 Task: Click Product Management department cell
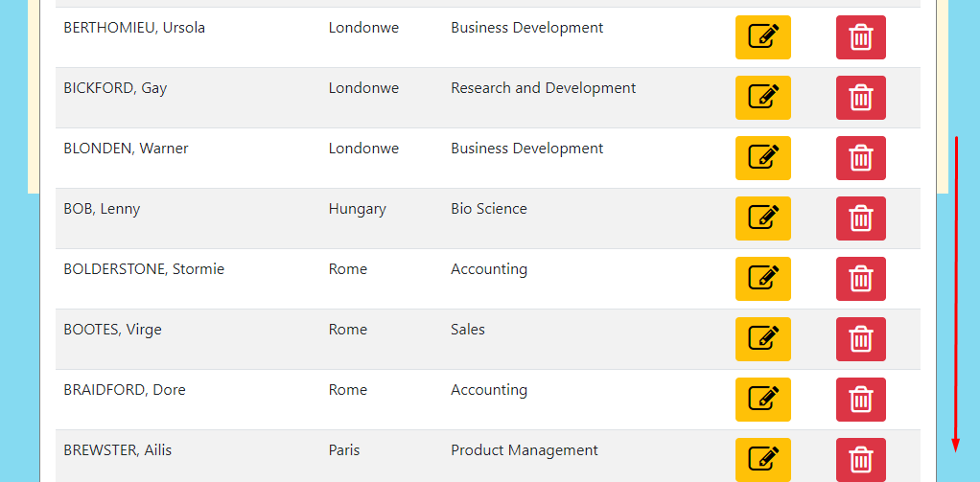[524, 450]
